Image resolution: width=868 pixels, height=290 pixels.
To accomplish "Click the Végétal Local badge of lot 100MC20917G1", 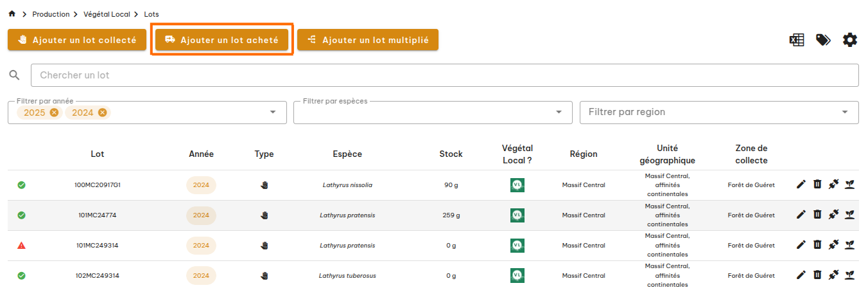I will [517, 185].
